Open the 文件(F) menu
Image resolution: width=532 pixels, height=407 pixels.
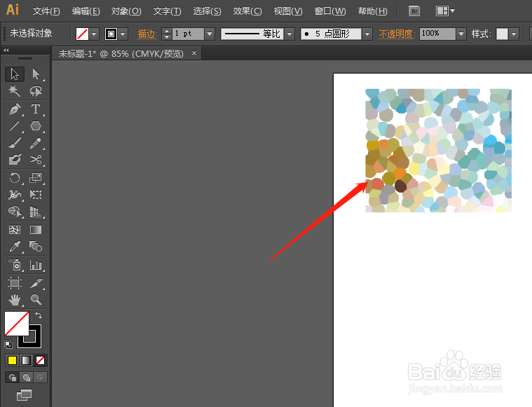click(x=46, y=11)
